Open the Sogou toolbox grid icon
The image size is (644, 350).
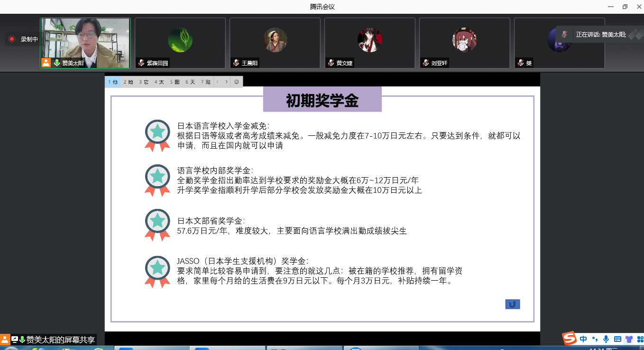coord(639,339)
